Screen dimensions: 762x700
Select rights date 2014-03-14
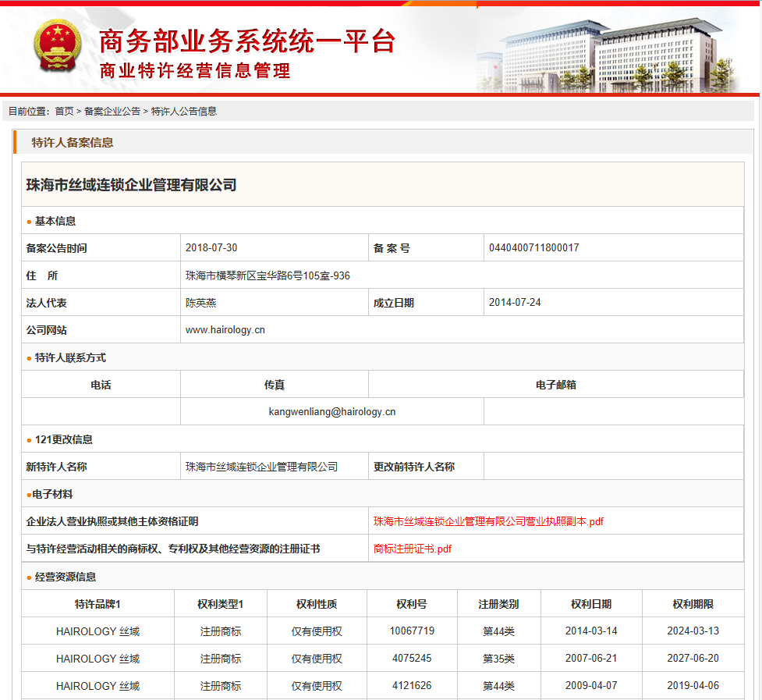click(x=591, y=631)
